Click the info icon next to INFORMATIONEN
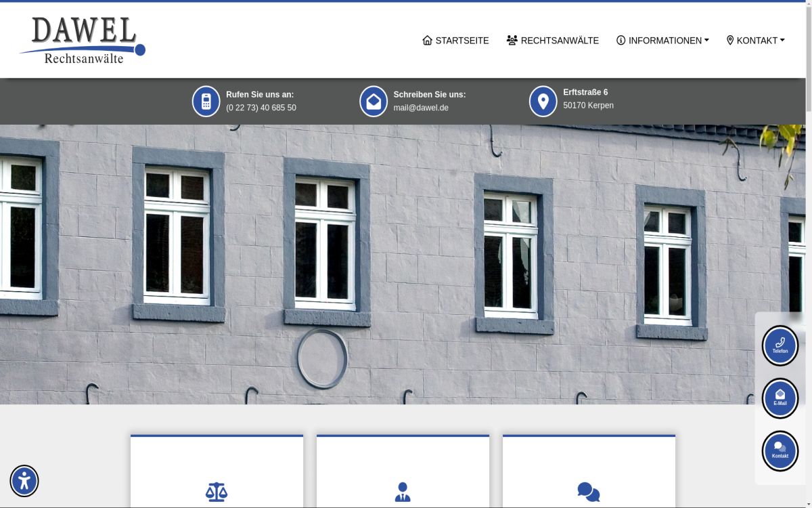812x508 pixels. click(621, 40)
